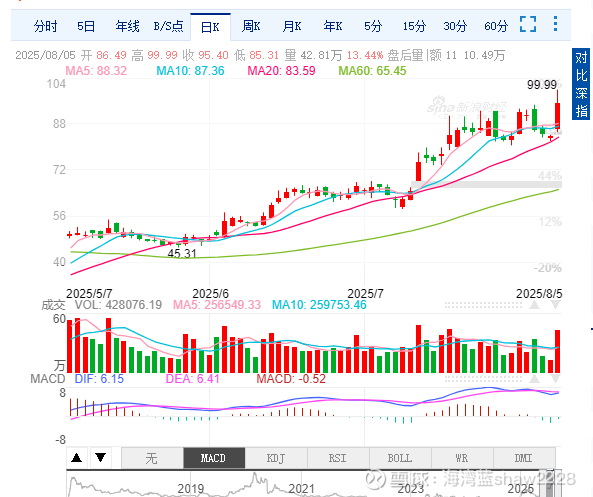Switch indicator to WR

point(462,458)
